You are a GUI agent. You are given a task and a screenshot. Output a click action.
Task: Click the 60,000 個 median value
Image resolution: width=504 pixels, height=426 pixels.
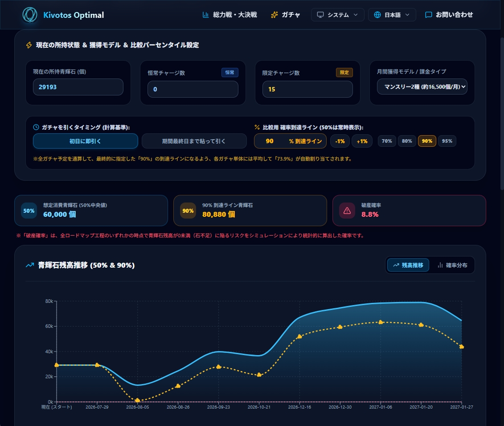point(59,214)
